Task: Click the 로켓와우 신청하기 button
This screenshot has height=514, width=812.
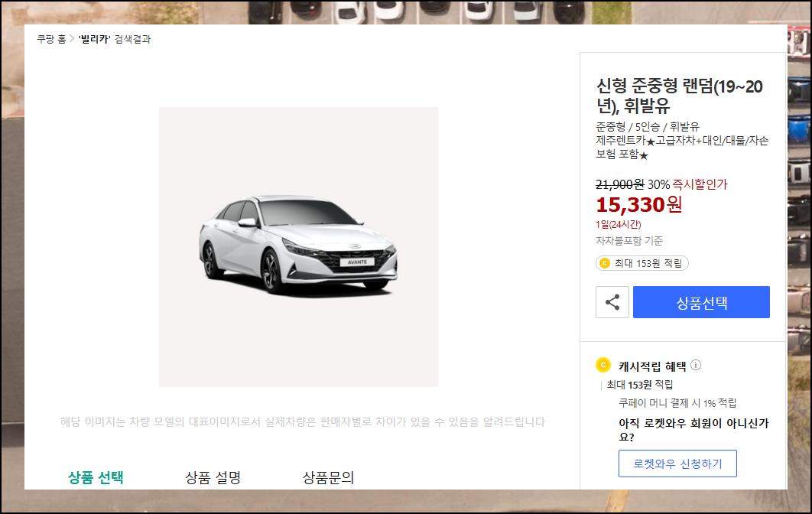Action: pyautogui.click(x=677, y=464)
